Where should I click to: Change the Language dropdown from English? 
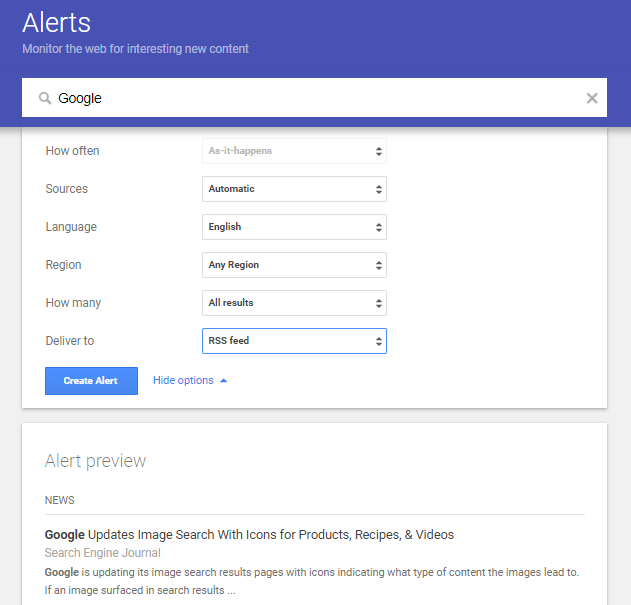tap(294, 227)
